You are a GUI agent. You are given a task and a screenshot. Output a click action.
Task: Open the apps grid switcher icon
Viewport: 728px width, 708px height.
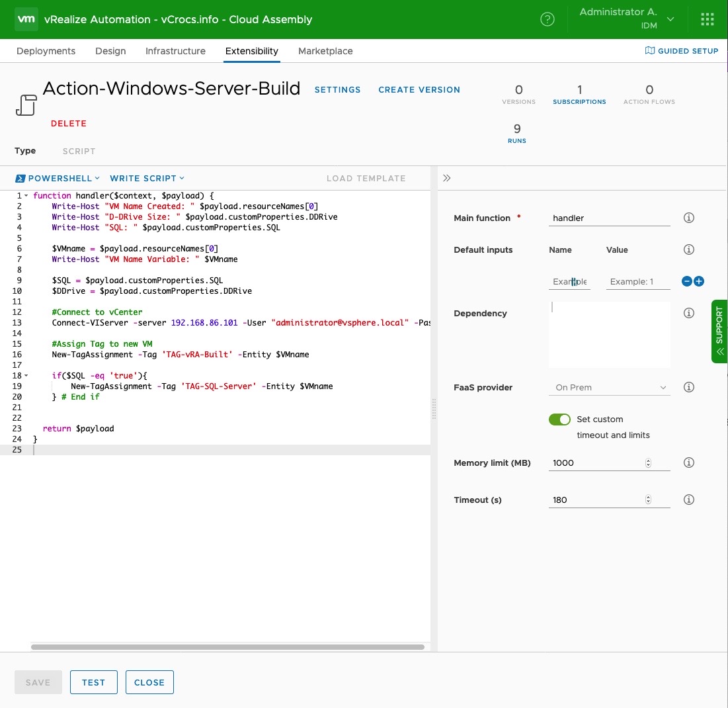[708, 19]
